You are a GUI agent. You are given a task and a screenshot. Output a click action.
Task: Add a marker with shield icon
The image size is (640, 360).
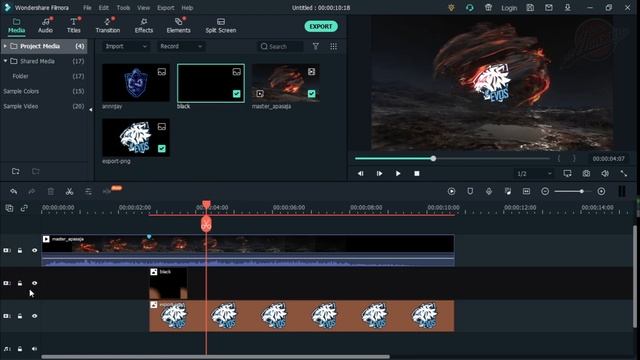[x=470, y=191]
